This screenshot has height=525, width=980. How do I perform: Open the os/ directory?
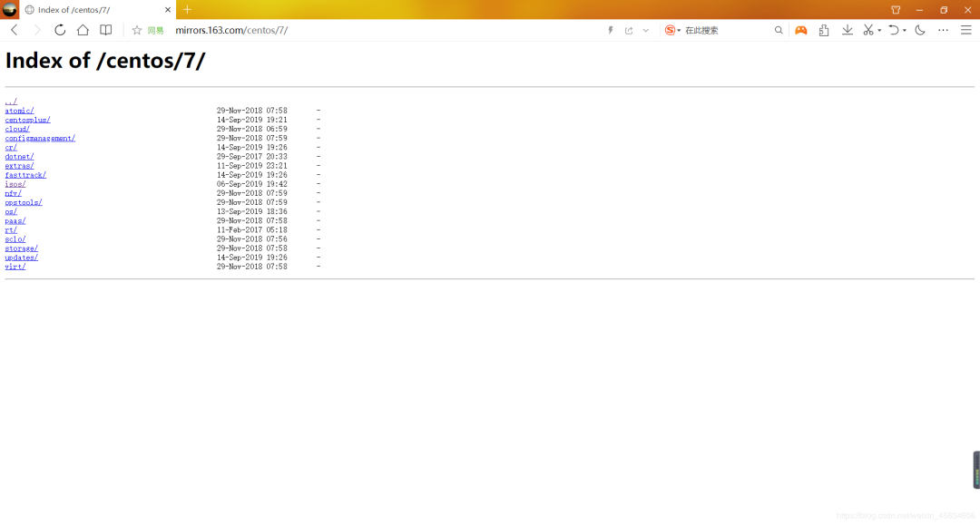coord(11,211)
